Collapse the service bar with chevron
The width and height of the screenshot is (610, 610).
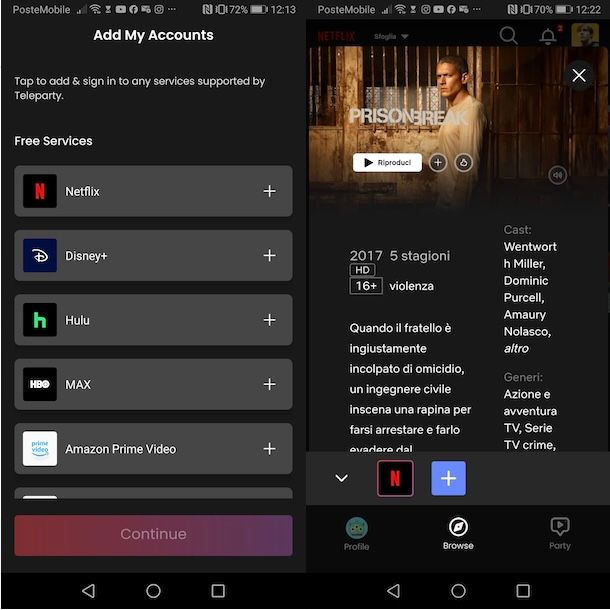(341, 478)
